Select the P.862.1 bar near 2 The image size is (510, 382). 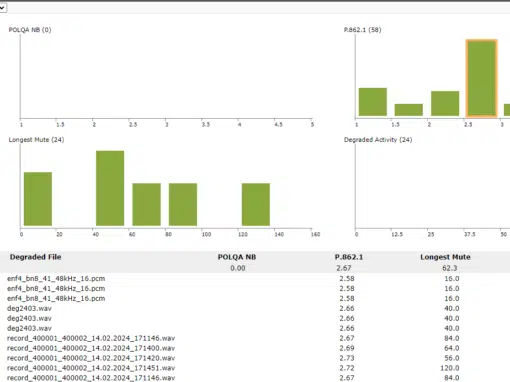click(445, 103)
